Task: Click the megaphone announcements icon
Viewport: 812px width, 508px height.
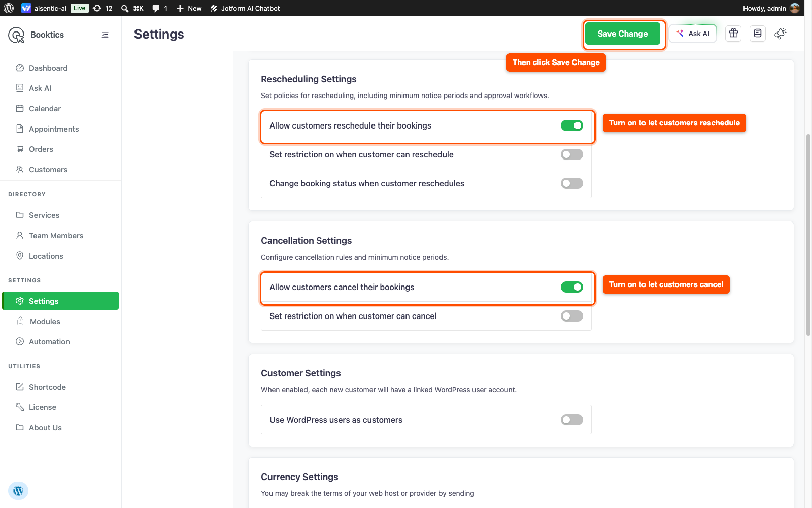Action: tap(781, 34)
